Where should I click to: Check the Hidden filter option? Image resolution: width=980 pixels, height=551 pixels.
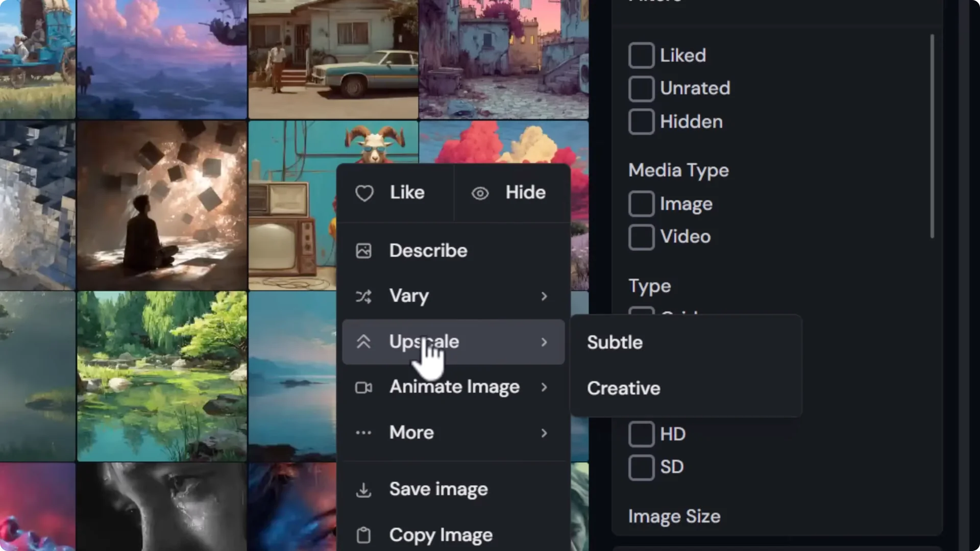pyautogui.click(x=641, y=121)
